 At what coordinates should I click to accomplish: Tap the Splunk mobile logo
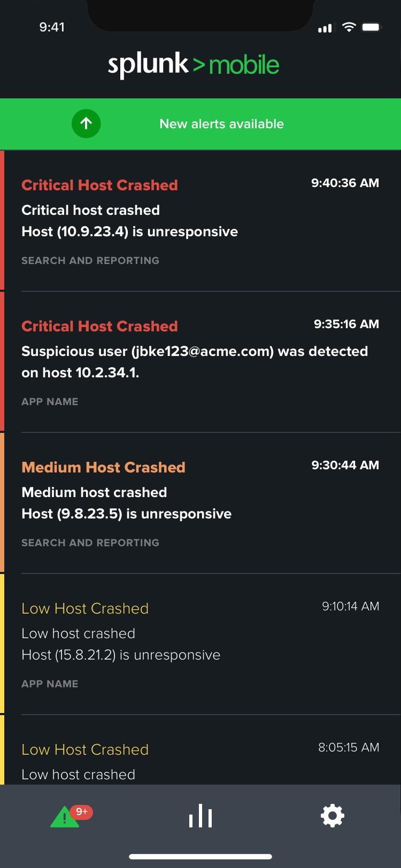(x=194, y=65)
